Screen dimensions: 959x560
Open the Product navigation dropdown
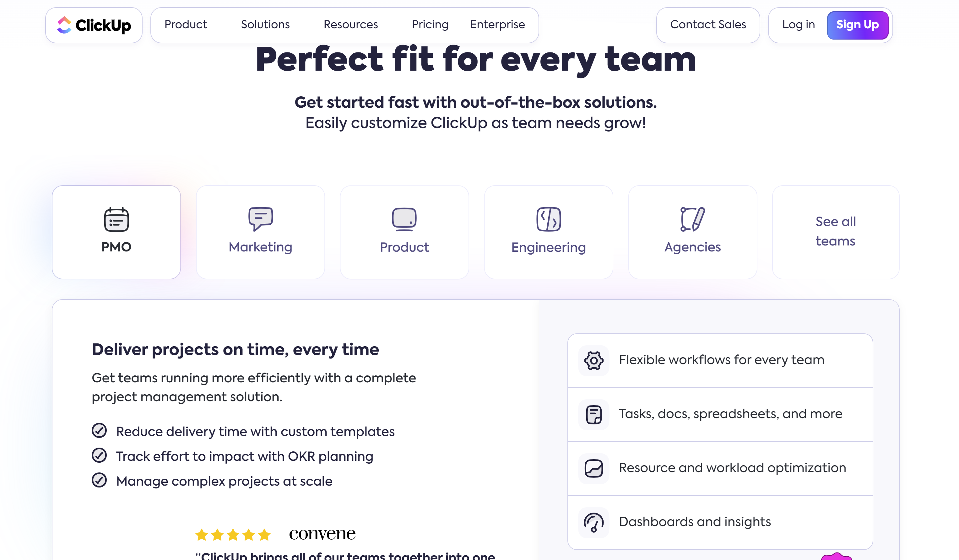point(186,25)
